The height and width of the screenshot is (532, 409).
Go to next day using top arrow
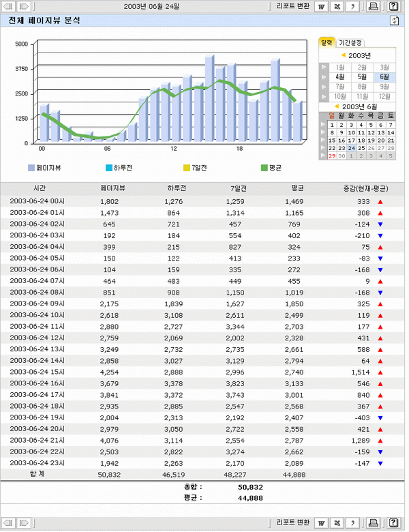click(24, 6)
